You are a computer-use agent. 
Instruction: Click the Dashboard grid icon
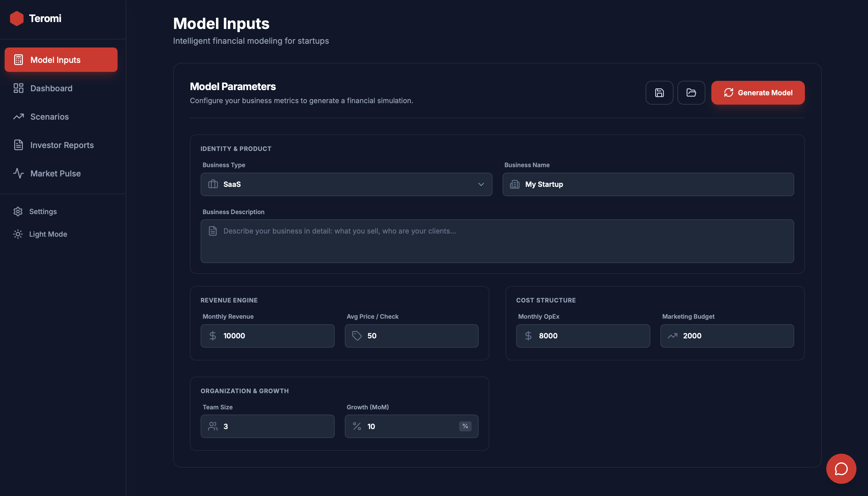coord(18,88)
